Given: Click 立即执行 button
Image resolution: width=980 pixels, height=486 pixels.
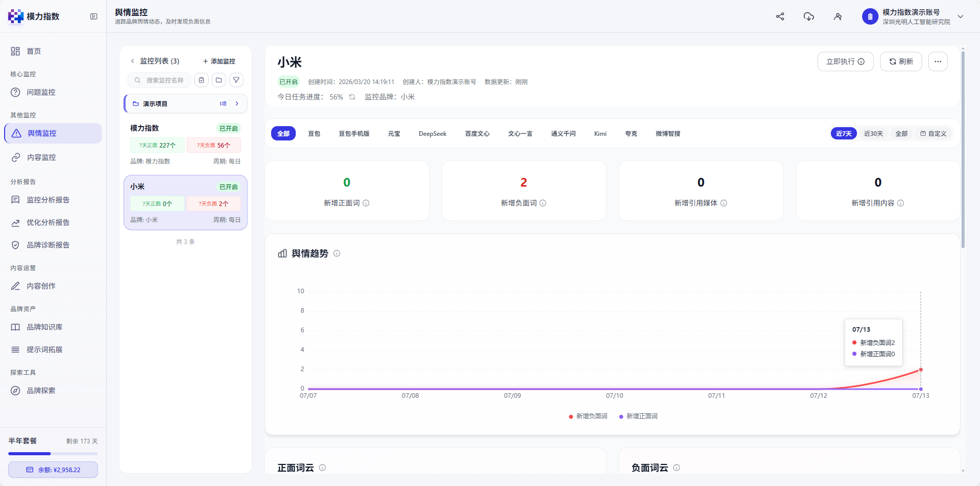Looking at the screenshot, I should (846, 62).
